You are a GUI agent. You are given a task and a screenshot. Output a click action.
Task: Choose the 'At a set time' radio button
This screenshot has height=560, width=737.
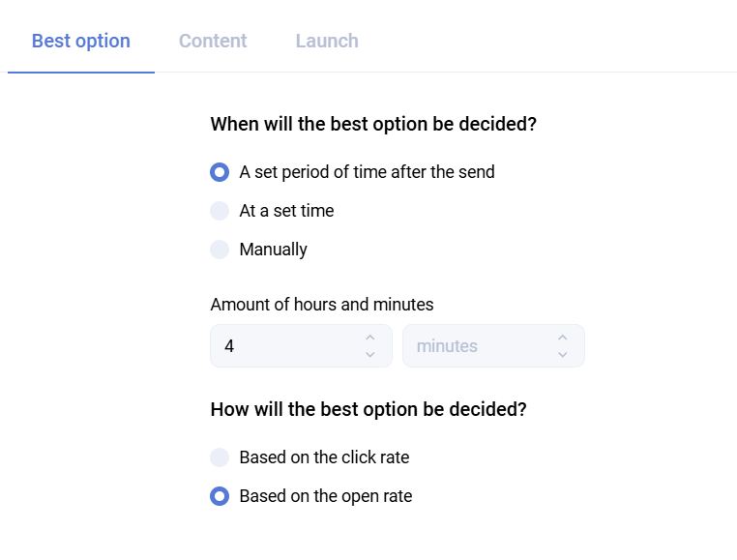point(220,211)
